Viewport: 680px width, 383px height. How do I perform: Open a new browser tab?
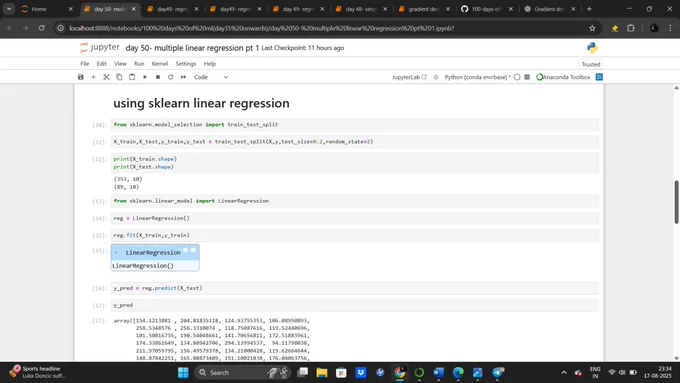(589, 9)
